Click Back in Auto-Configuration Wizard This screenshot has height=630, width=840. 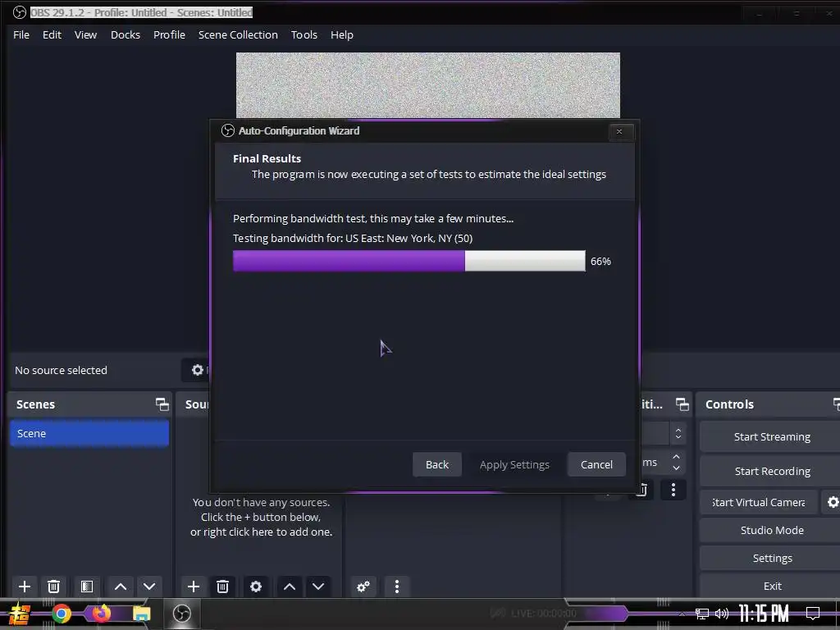(x=437, y=464)
